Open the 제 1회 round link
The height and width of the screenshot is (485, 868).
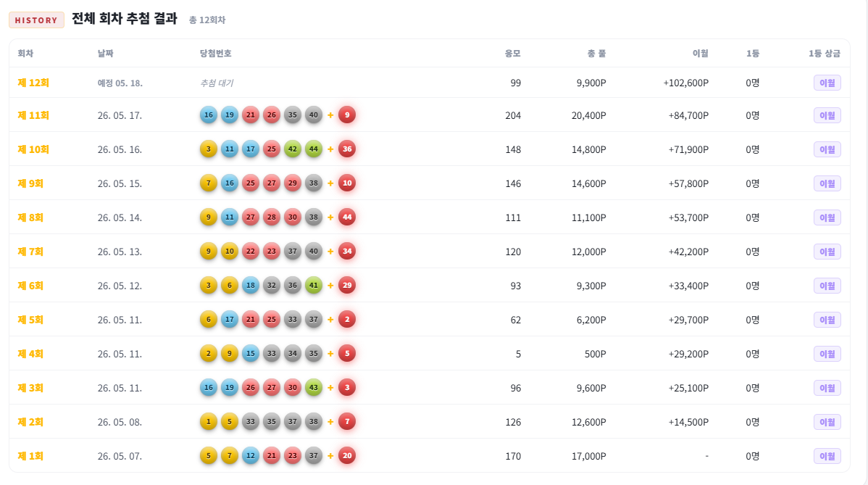pyautogui.click(x=30, y=456)
